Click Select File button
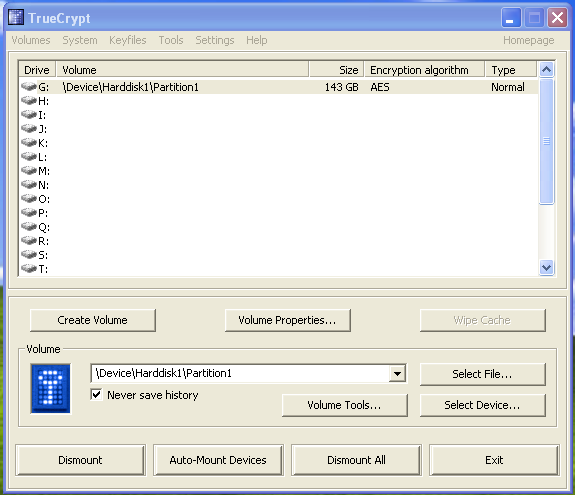This screenshot has width=575, height=495. pos(483,374)
